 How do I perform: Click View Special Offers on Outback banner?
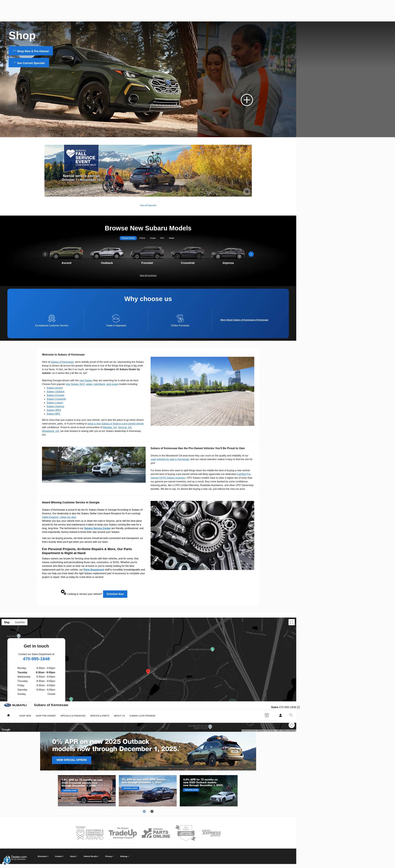(x=71, y=760)
